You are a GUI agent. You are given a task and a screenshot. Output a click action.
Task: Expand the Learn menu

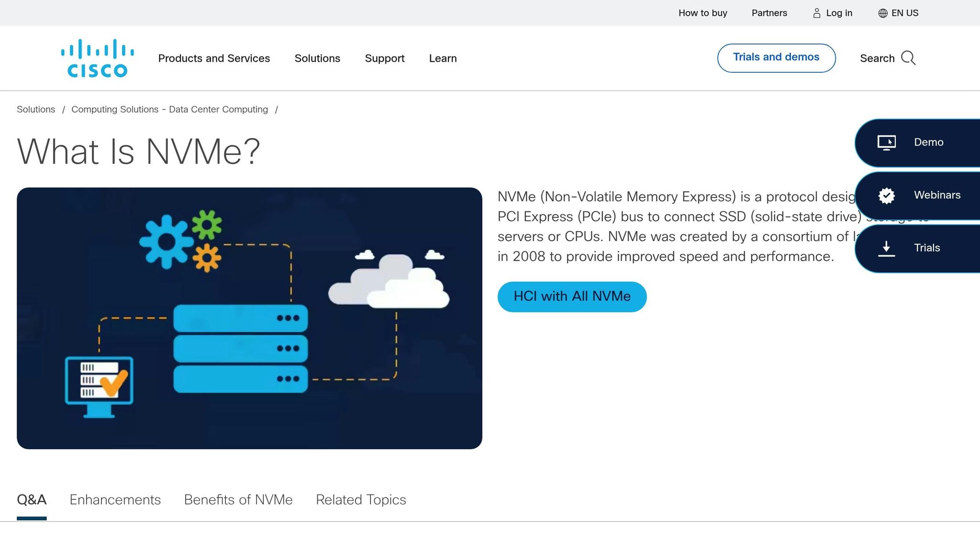click(443, 58)
